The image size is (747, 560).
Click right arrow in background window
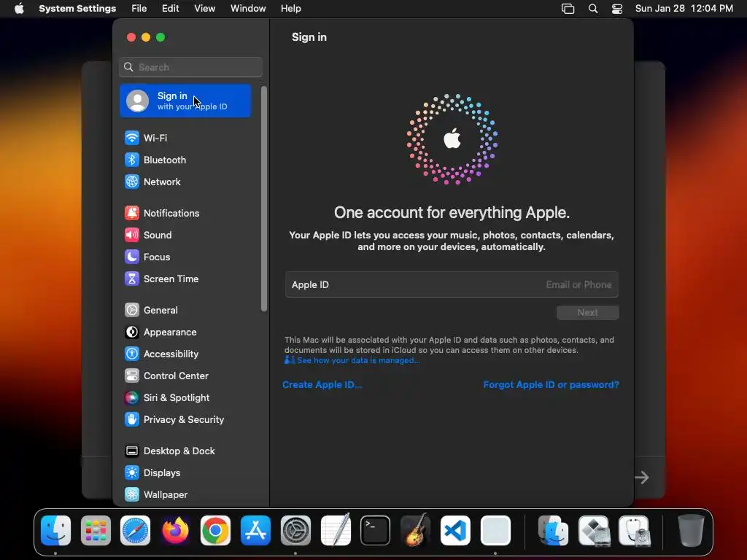tap(642, 477)
